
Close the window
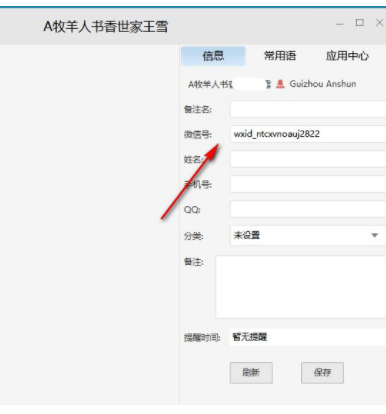(379, 23)
